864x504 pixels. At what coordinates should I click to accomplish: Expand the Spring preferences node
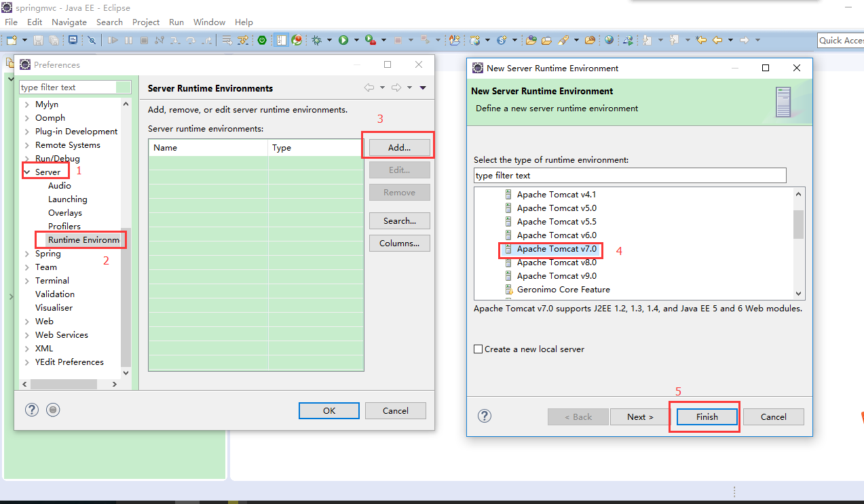tap(27, 254)
